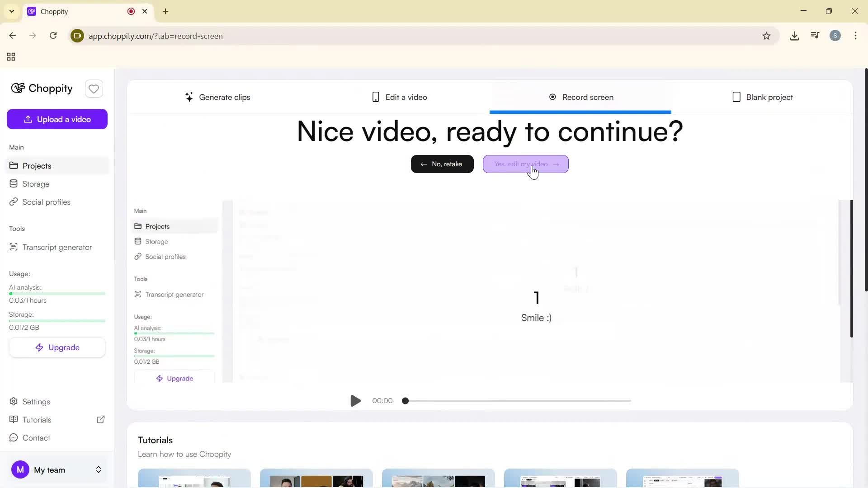This screenshot has height=488, width=868.
Task: Toggle the bookmark star in address bar
Action: point(767,36)
